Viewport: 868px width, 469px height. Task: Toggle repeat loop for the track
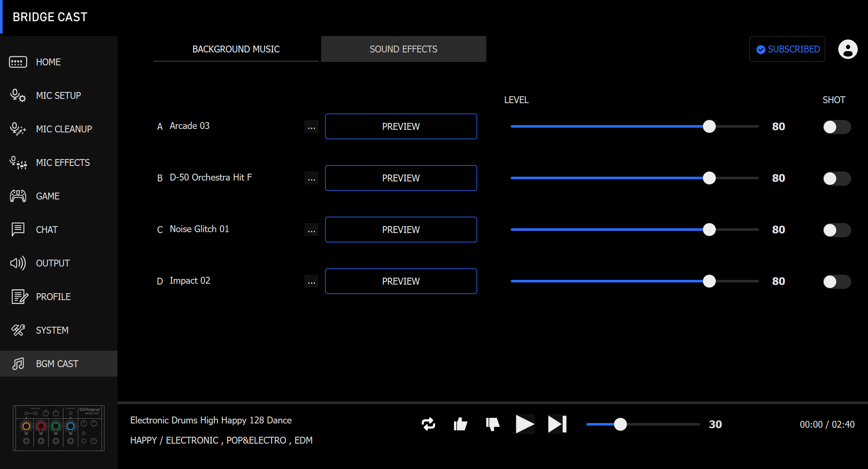pos(428,424)
